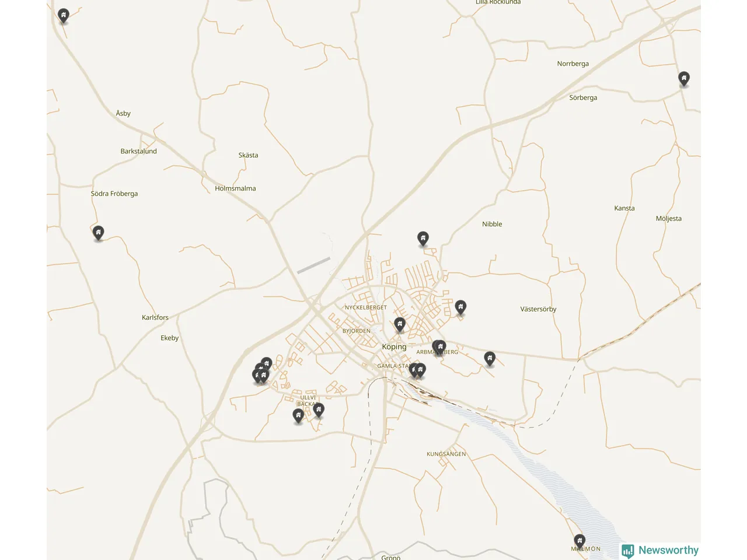Click the house marker above Köping label
Screen dimensions: 747x560
tap(400, 324)
